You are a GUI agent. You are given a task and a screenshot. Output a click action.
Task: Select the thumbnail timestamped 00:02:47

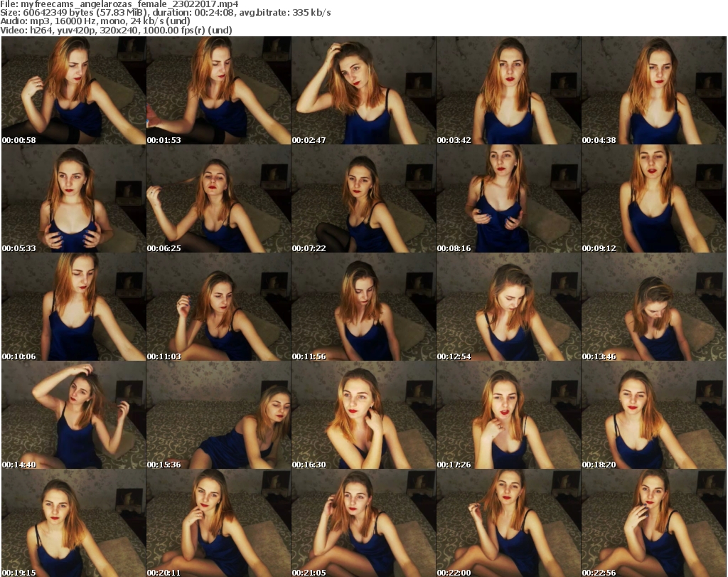pyautogui.click(x=363, y=90)
